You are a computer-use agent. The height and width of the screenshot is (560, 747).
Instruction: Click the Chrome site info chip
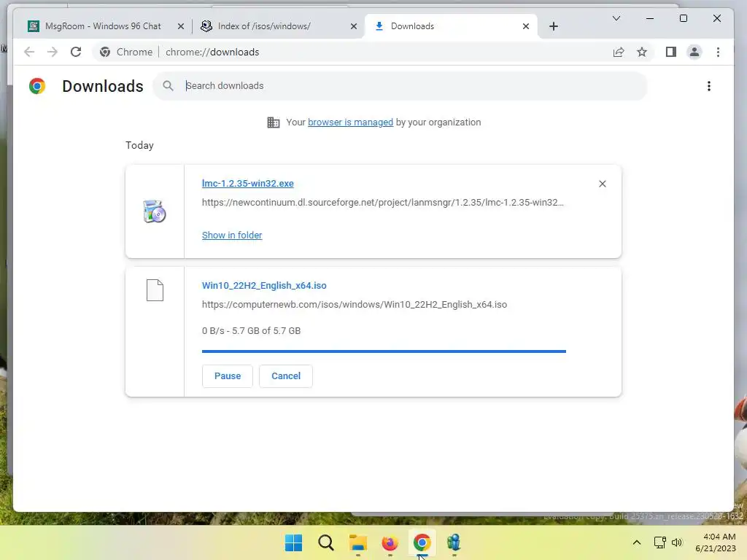[x=126, y=52]
